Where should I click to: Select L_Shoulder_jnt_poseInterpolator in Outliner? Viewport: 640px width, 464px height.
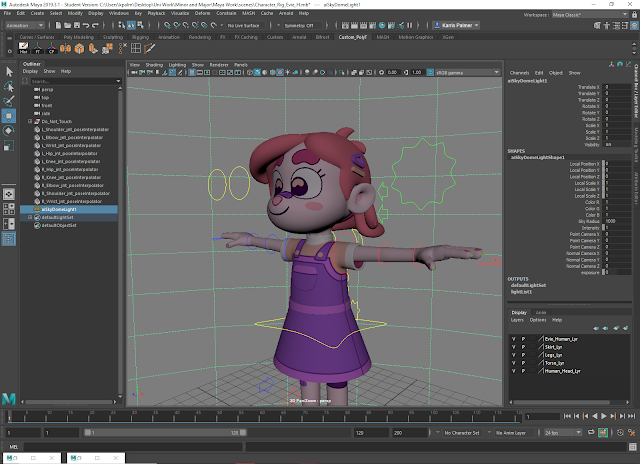coord(75,129)
